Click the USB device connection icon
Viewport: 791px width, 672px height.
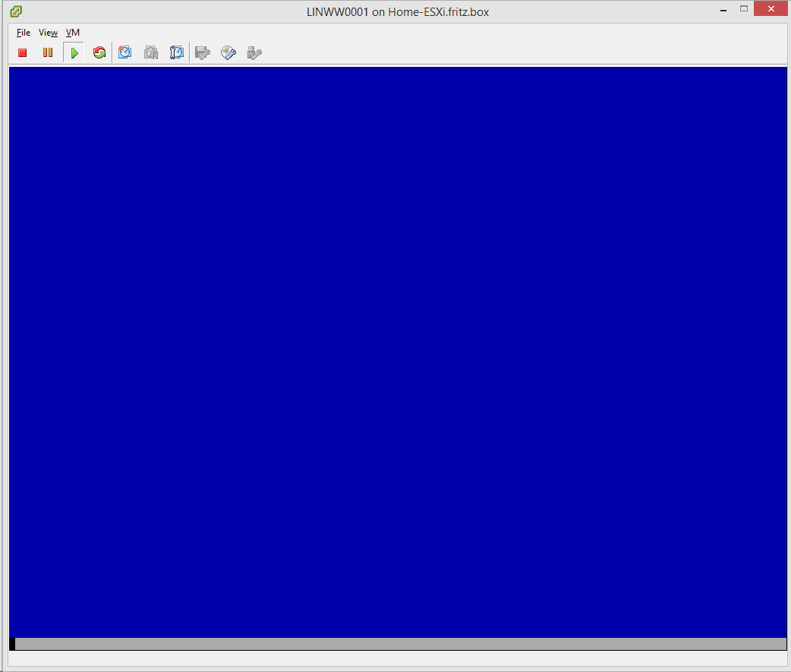point(254,53)
